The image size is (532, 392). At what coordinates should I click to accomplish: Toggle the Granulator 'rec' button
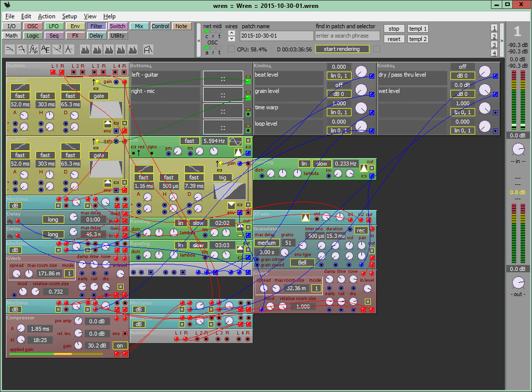click(360, 230)
